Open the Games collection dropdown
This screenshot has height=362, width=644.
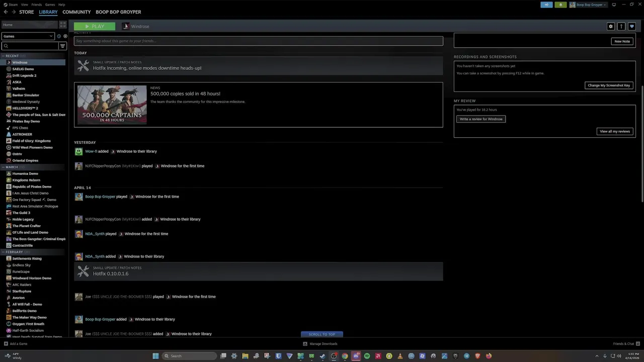[28, 36]
